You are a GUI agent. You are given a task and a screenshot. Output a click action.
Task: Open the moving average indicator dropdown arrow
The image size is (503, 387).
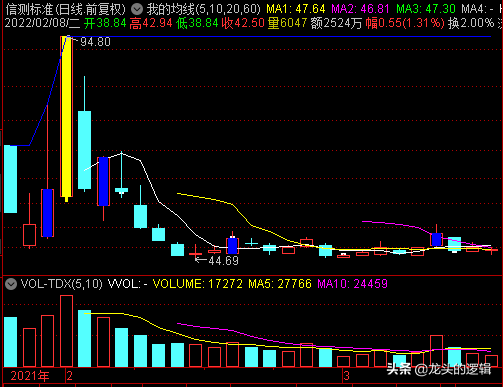coord(137,9)
